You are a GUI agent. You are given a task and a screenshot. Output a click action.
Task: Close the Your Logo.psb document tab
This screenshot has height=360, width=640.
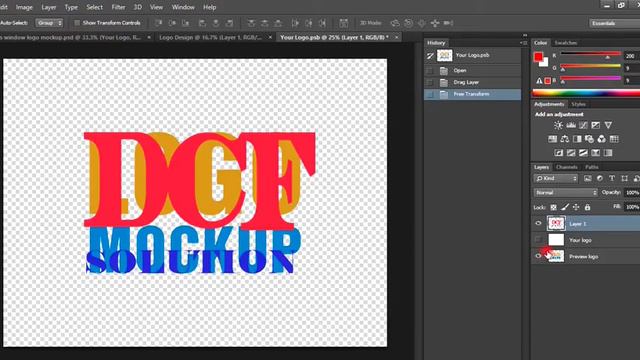[396, 37]
